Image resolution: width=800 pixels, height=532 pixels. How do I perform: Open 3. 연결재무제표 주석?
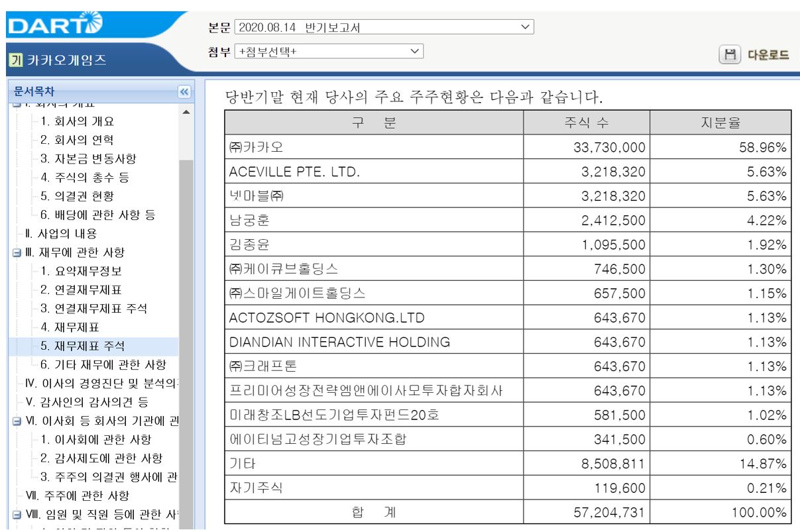point(93,308)
